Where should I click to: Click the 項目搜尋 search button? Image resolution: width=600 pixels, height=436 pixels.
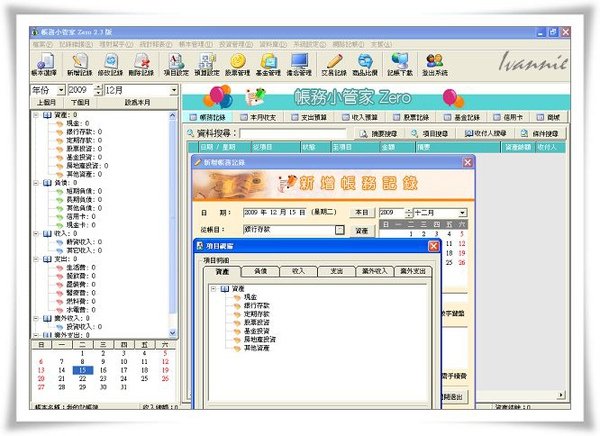point(430,134)
